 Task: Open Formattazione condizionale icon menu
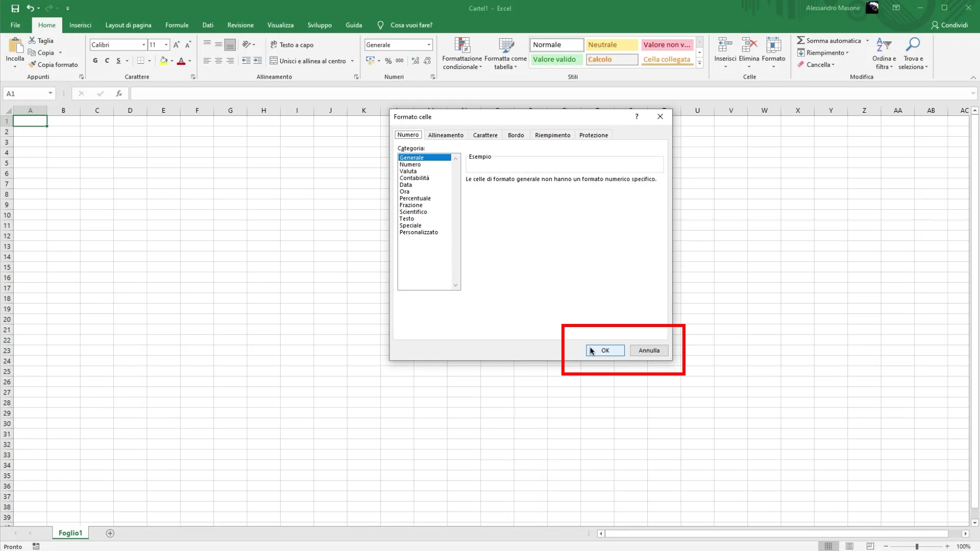[x=462, y=46]
